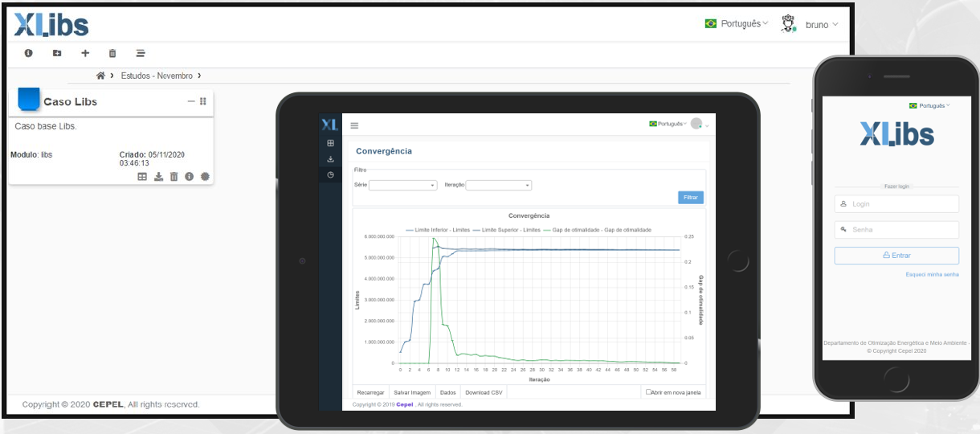Minimize the Caso Libs card
980x434 pixels.
(191, 101)
